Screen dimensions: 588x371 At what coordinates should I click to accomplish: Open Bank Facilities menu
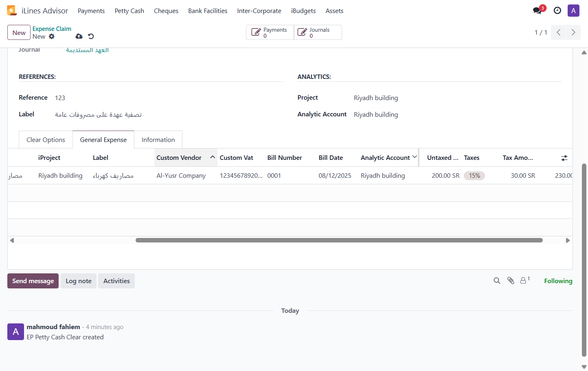coord(208,11)
